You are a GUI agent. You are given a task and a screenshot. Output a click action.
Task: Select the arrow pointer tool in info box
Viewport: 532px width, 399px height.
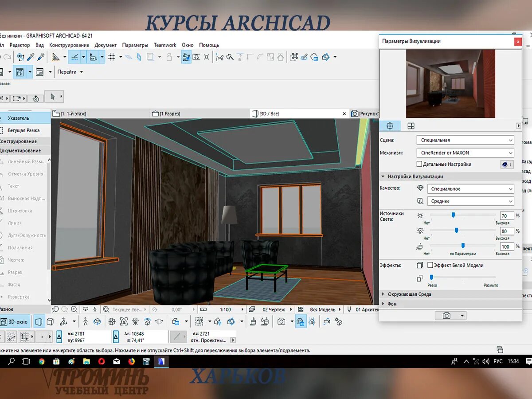tap(53, 96)
